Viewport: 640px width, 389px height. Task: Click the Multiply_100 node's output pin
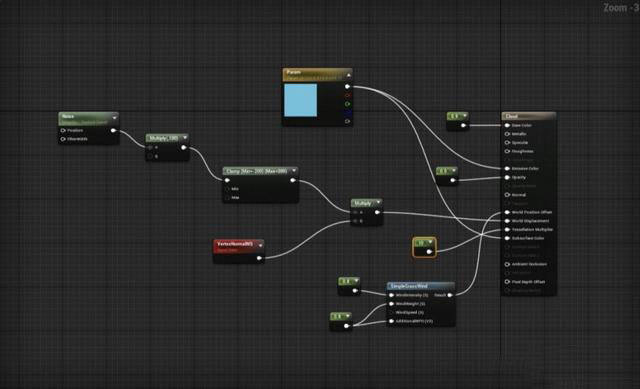pos(184,147)
